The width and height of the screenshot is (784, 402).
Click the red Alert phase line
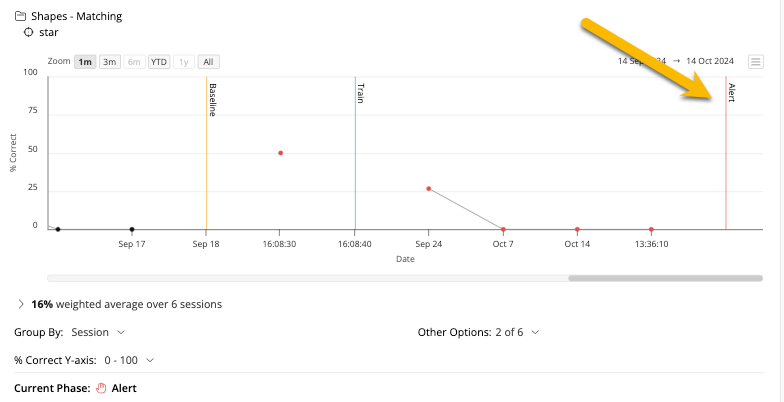coord(726,150)
